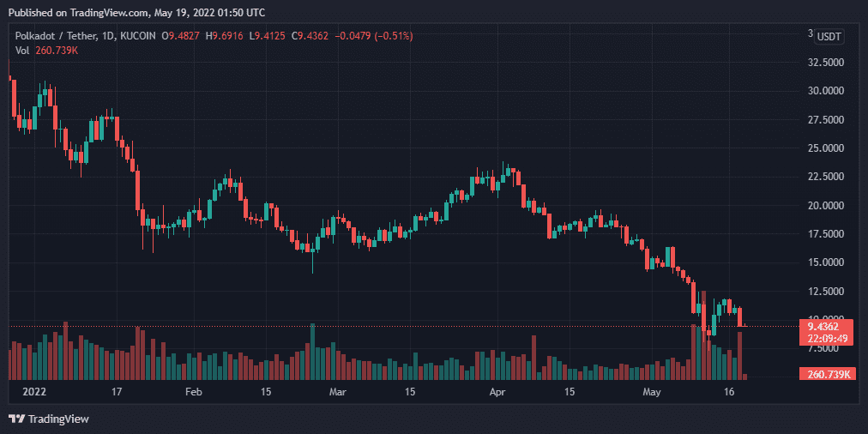Click the closing price C9.4362 value
The width and height of the screenshot is (868, 434).
coord(316,36)
